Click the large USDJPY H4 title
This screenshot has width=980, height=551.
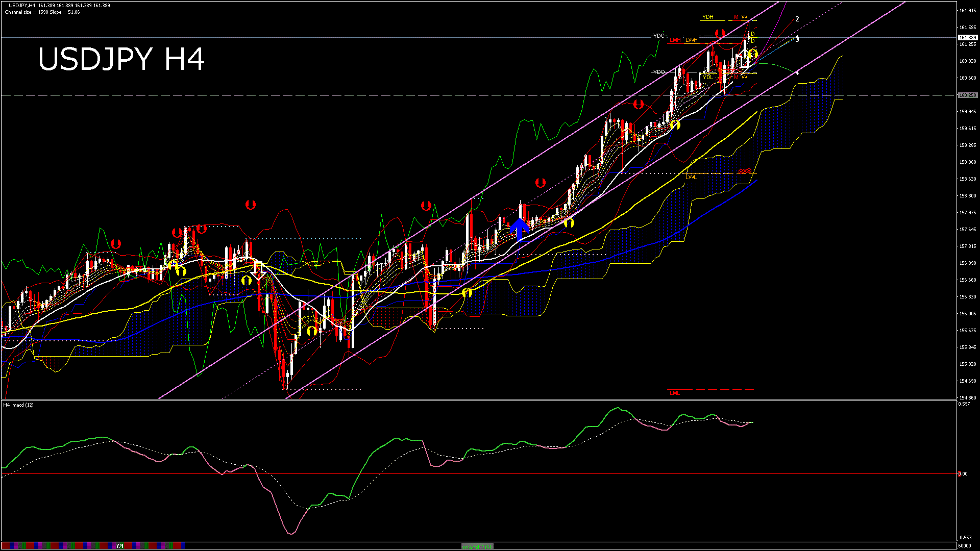121,59
